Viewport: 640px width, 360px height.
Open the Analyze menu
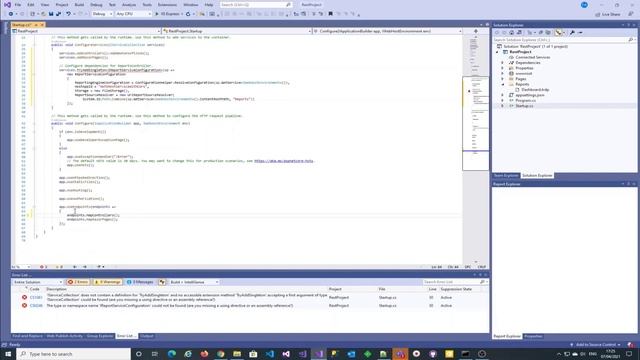coord(129,4)
